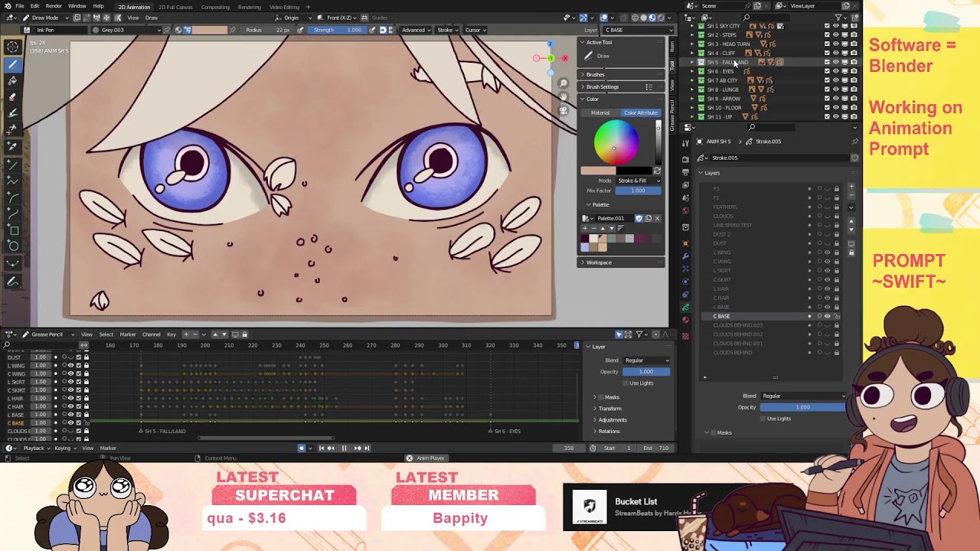
Task: Click the brush name field Ink Pen
Action: coord(59,30)
